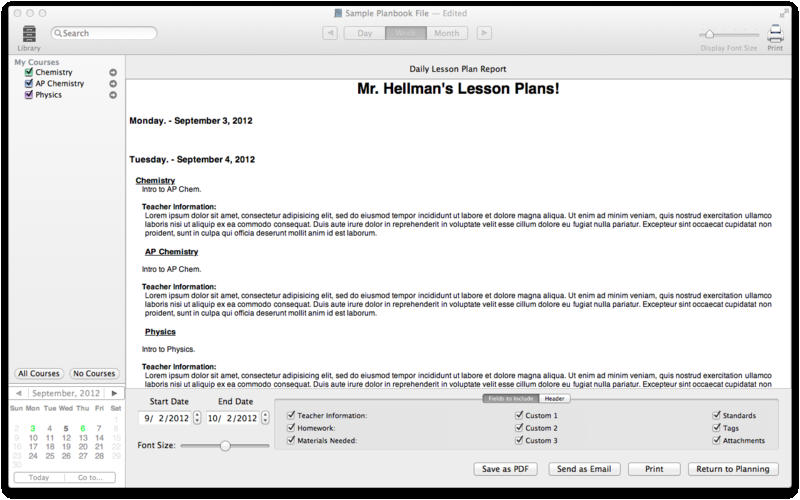Click the Physics underlined heading in report
The image size is (800, 500).
160,332
